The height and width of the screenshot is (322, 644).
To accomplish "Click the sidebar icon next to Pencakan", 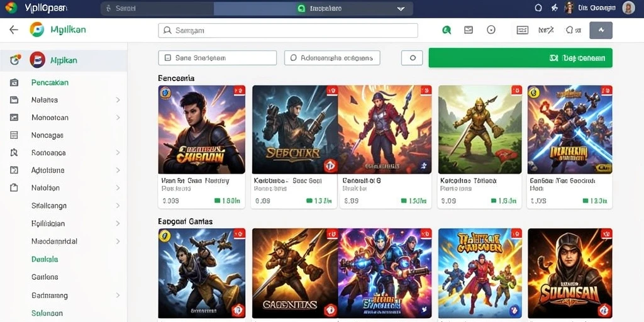I will tap(14, 82).
